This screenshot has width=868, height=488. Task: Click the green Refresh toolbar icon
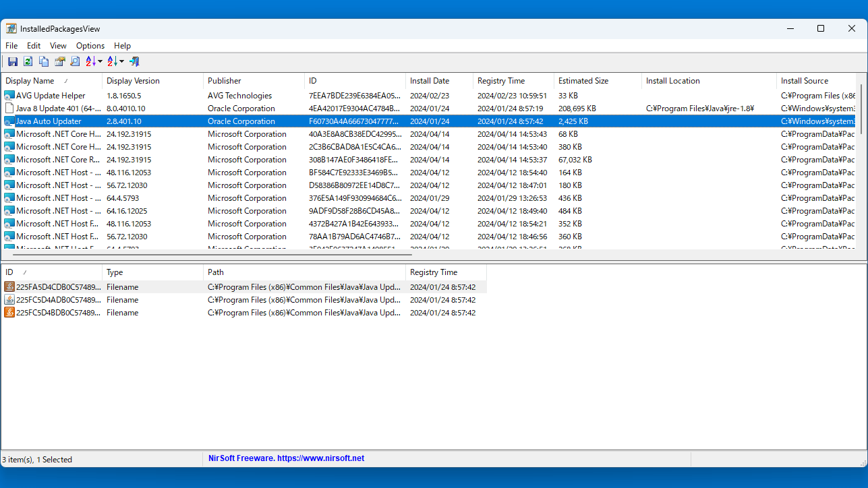tap(28, 61)
